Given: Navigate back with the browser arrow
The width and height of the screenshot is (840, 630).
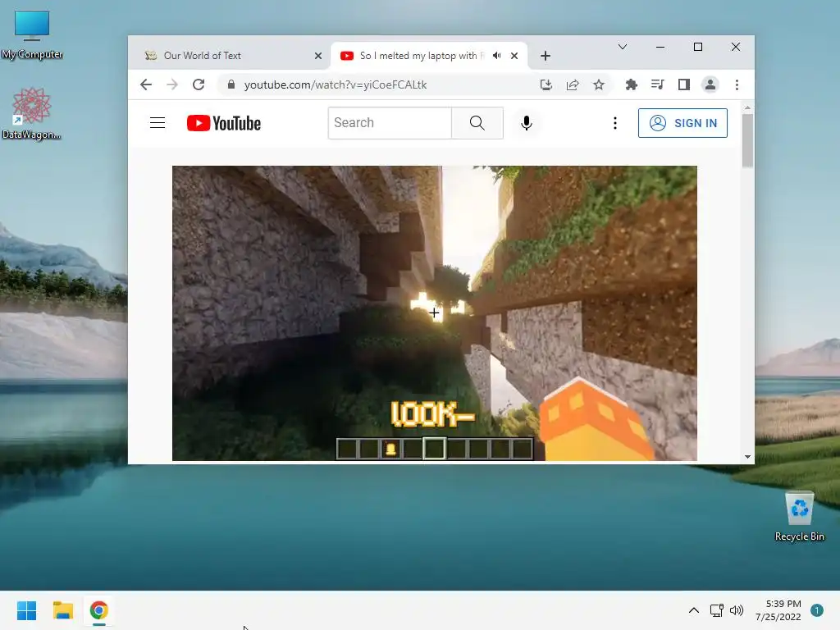Looking at the screenshot, I should (146, 84).
